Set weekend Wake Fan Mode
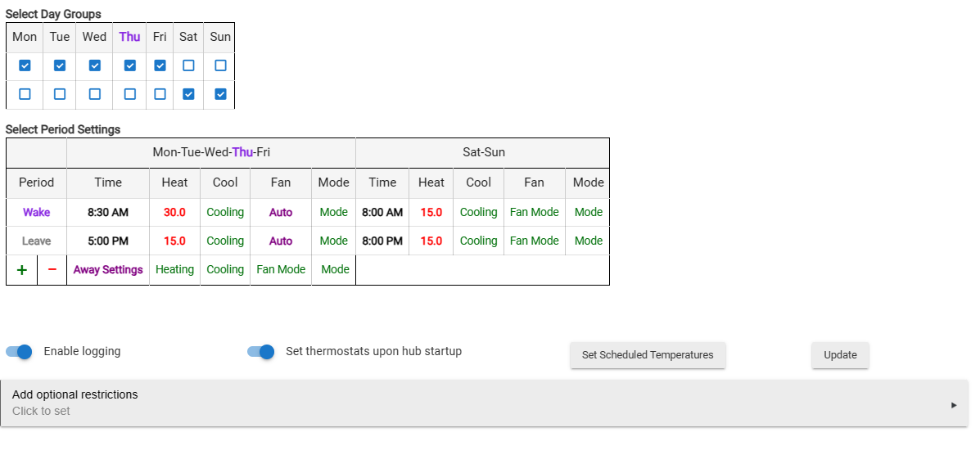Screen dimensions: 980x464 [x=535, y=212]
